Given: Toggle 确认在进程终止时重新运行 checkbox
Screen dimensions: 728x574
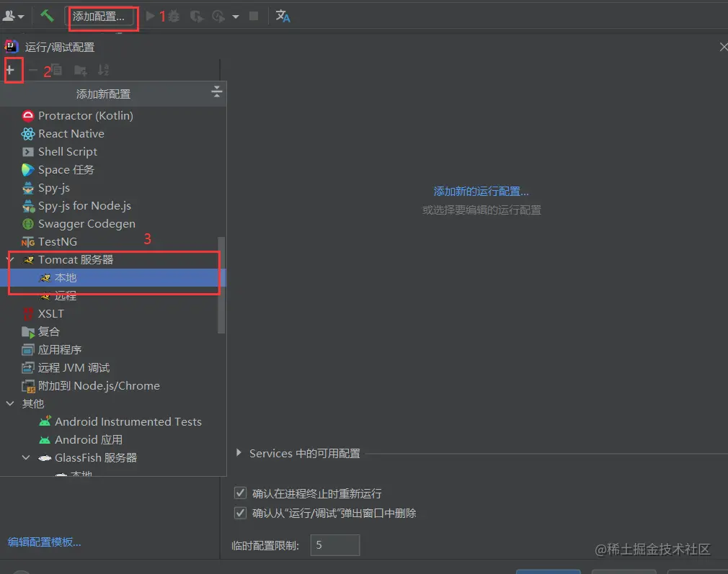Looking at the screenshot, I should click(x=240, y=493).
